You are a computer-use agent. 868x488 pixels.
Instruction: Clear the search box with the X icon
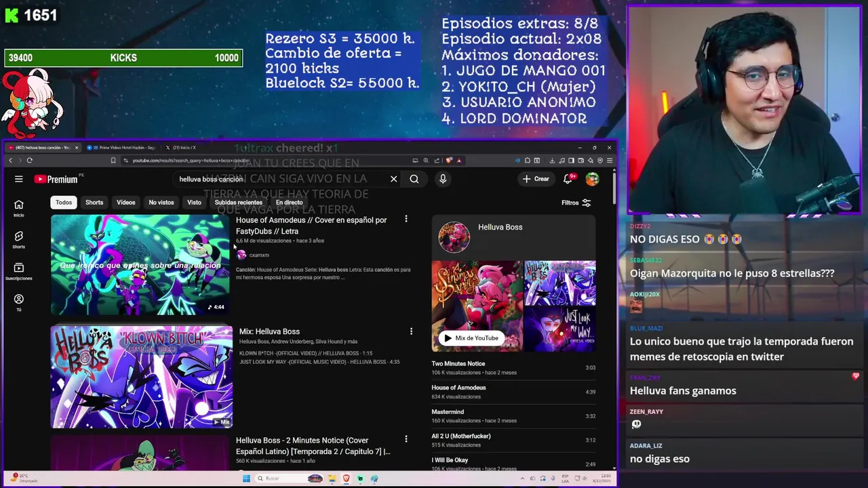393,179
